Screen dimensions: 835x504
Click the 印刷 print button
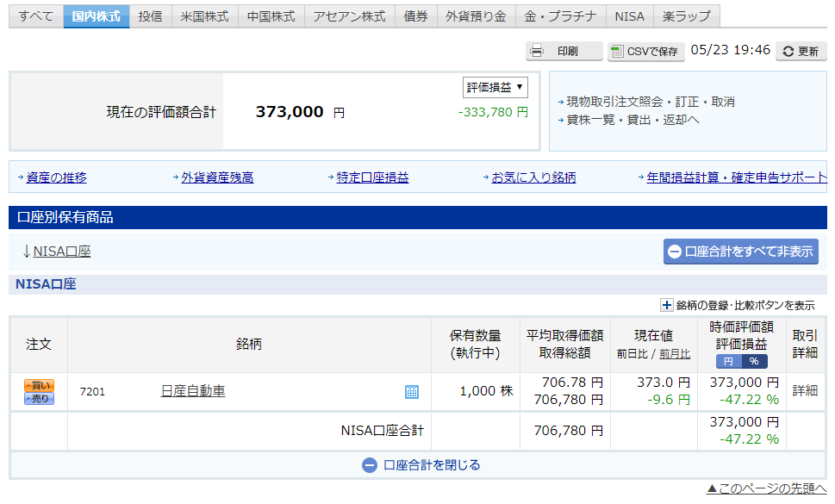pyautogui.click(x=564, y=51)
